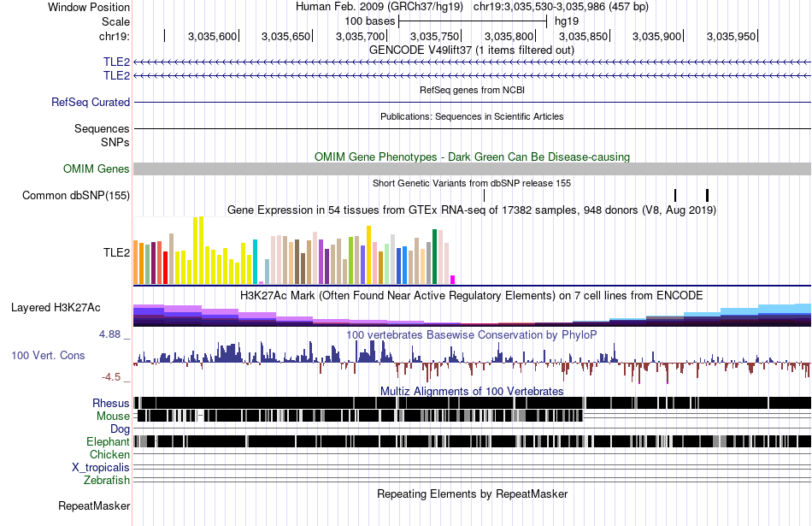Click the middle dbSNP variant tick mark
The image size is (812, 526).
[x=675, y=195]
